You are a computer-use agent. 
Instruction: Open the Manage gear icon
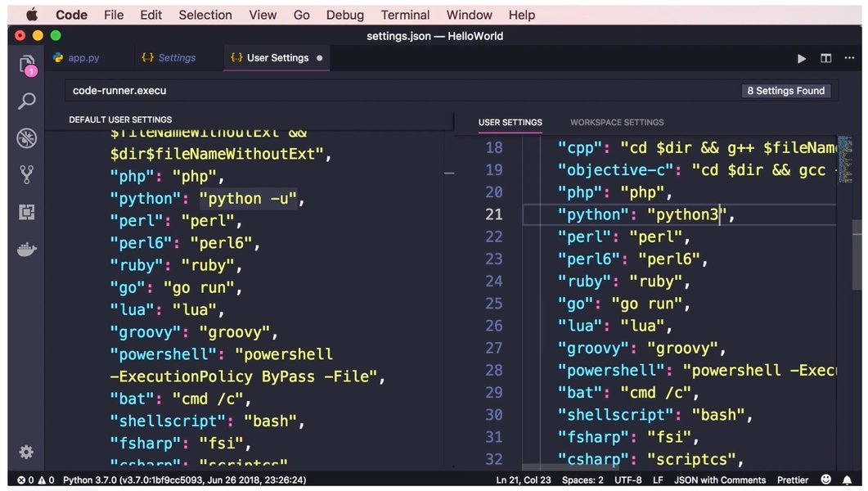(x=26, y=453)
